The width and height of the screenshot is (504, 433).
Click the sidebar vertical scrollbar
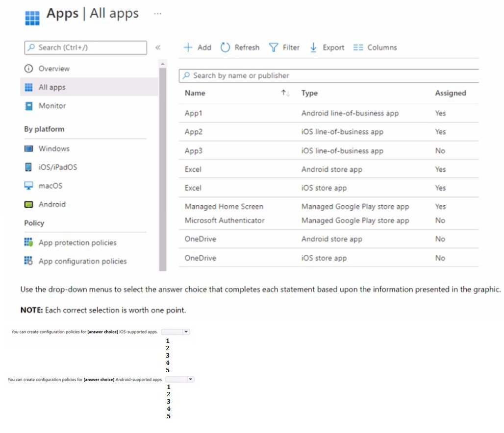[x=163, y=169]
